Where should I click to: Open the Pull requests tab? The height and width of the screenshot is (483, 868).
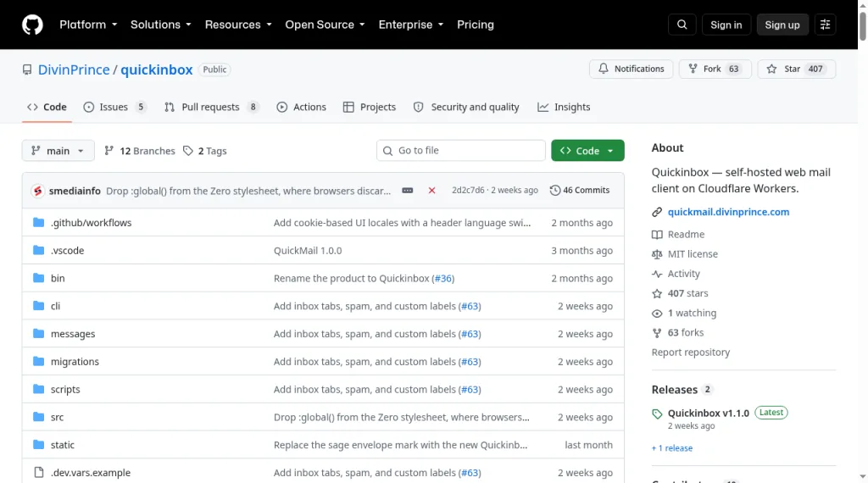click(211, 108)
